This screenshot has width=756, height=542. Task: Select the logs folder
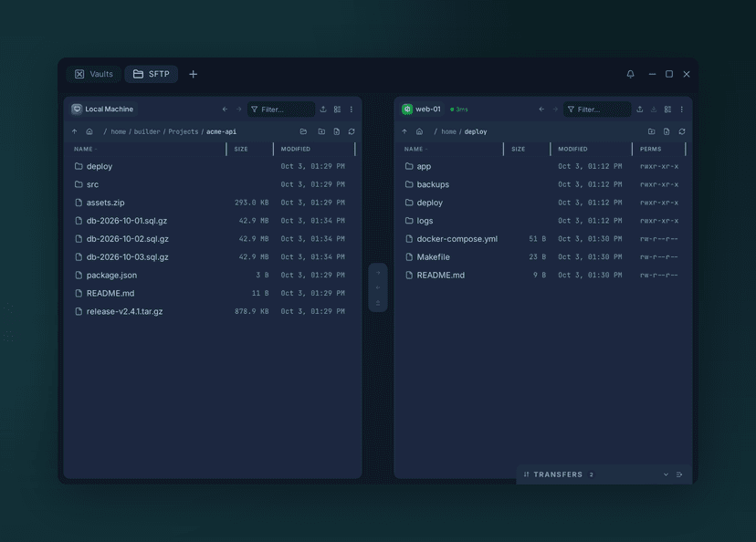[543, 221]
